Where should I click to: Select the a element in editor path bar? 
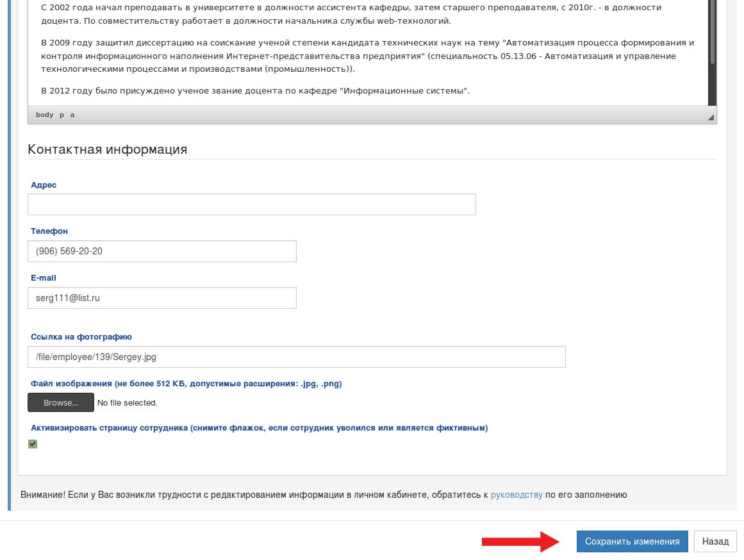(x=72, y=115)
